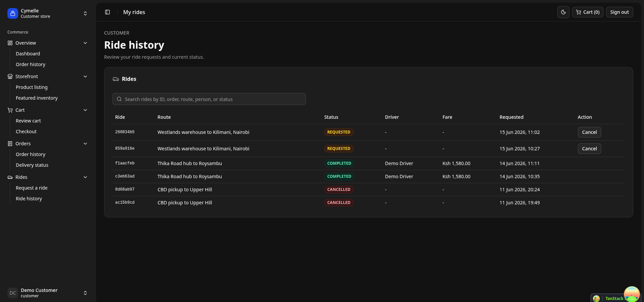
Task: Switch to dark mode moon icon
Action: [563, 12]
